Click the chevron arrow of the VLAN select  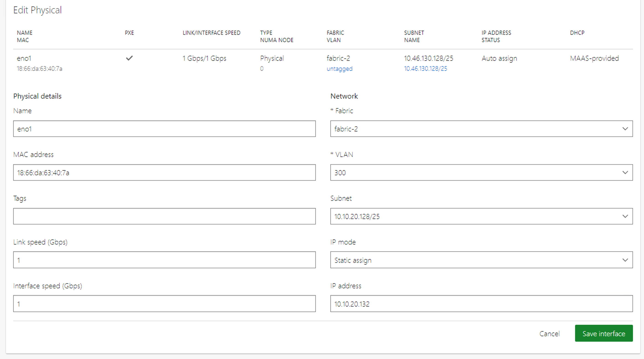pos(625,173)
